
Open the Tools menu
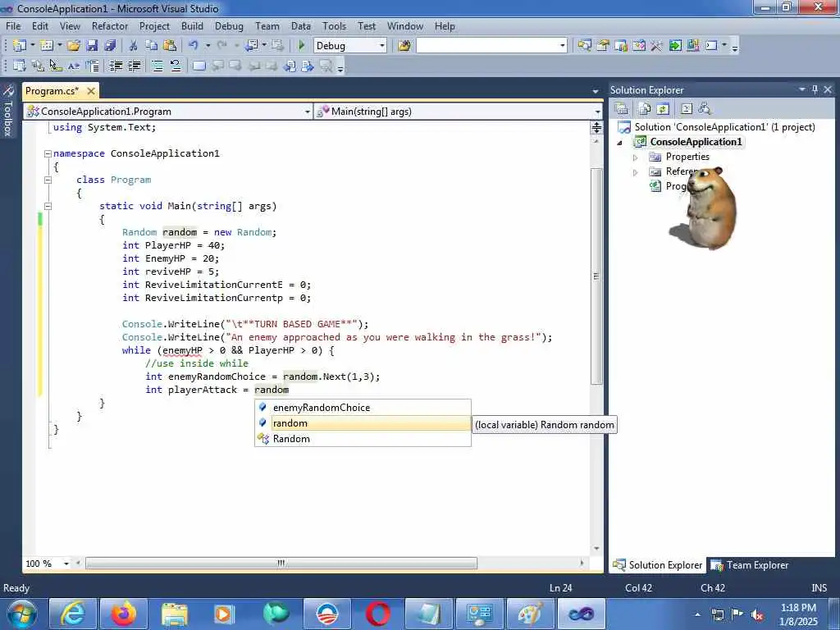click(x=335, y=25)
